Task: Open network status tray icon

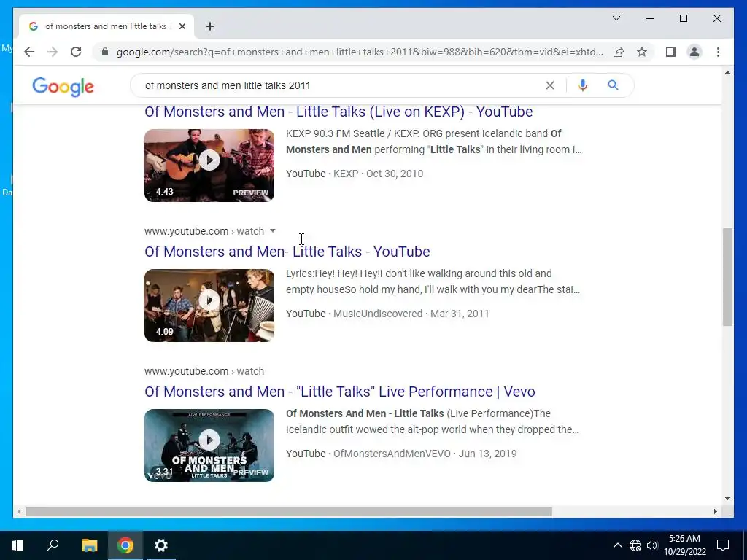Action: tap(635, 545)
